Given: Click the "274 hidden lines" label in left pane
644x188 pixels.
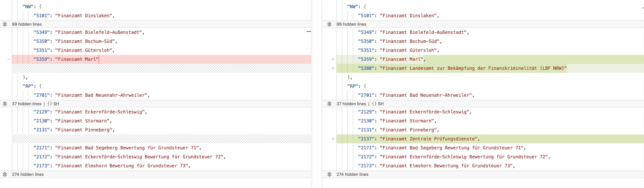Looking at the screenshot, I should (x=28, y=174).
